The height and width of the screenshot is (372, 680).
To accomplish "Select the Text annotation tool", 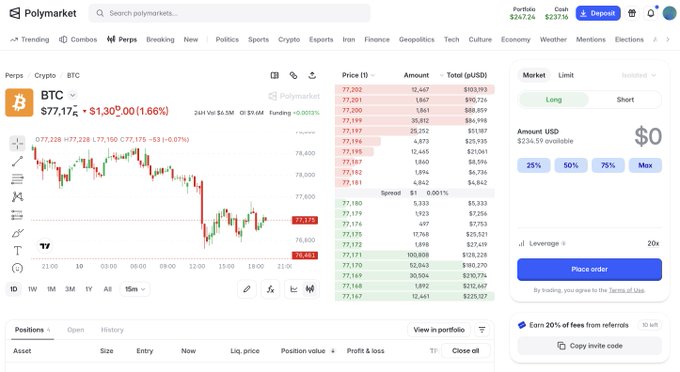I will 17,251.
